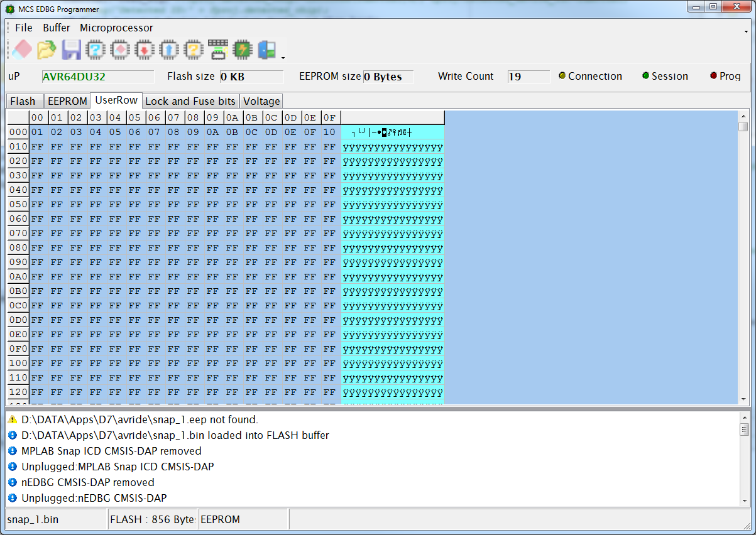Open the Lock and Fuse bits tab
This screenshot has width=756, height=535.
tap(190, 101)
